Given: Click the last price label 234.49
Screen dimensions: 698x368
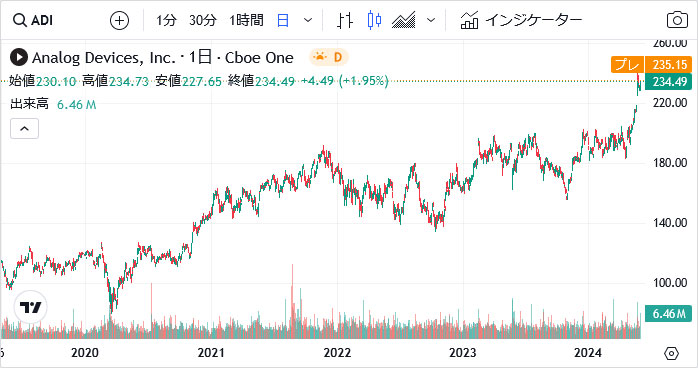Looking at the screenshot, I should point(670,82).
